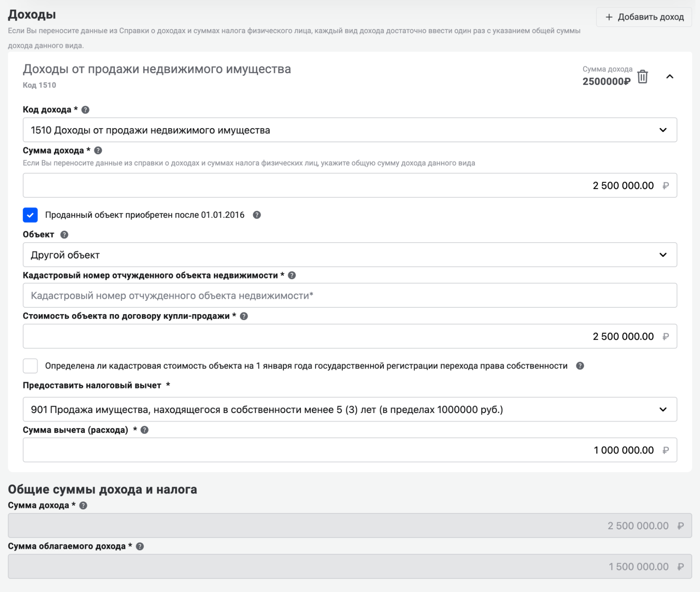Check 'Определена ли кадастровая стоимость объекта' checkbox
Viewport: 700px width, 592px height.
30,366
